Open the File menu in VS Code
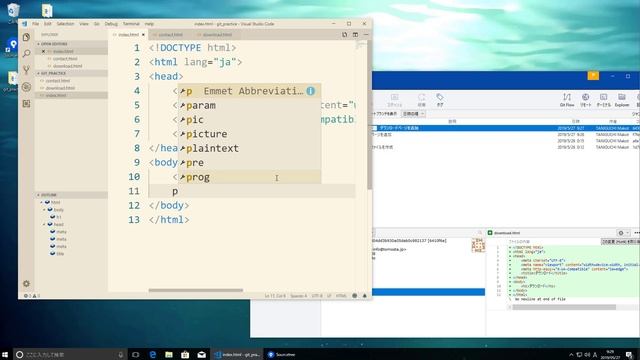Screen dimensions: 640x360 [x=36, y=24]
